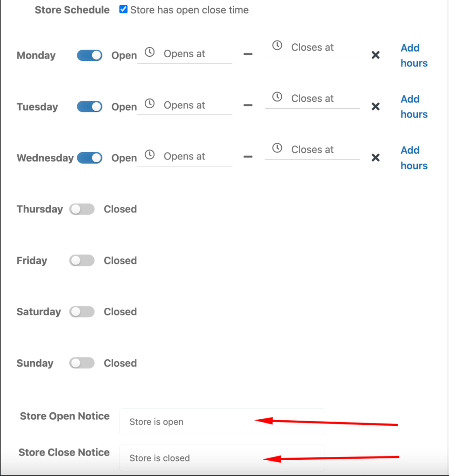Click Add hours for Monday
Image resolution: width=449 pixels, height=476 pixels.
[413, 55]
